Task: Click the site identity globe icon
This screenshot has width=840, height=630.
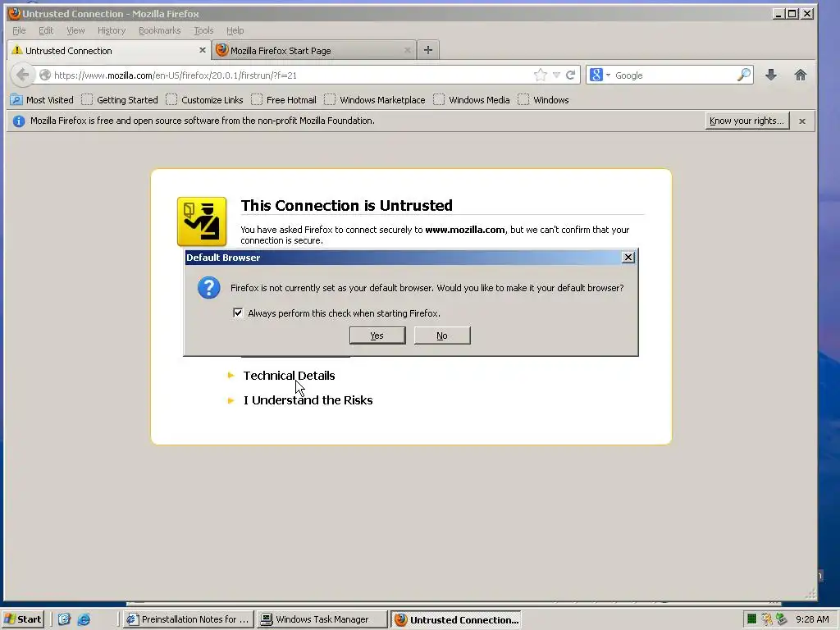Action: tap(45, 75)
